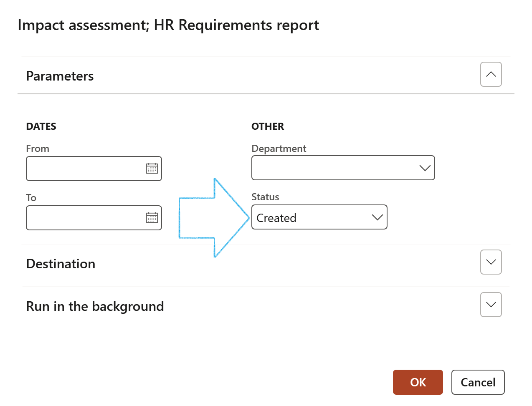Viewport: 532px width, 406px height.
Task: Click the Department dropdown chevron arrow
Action: 424,168
